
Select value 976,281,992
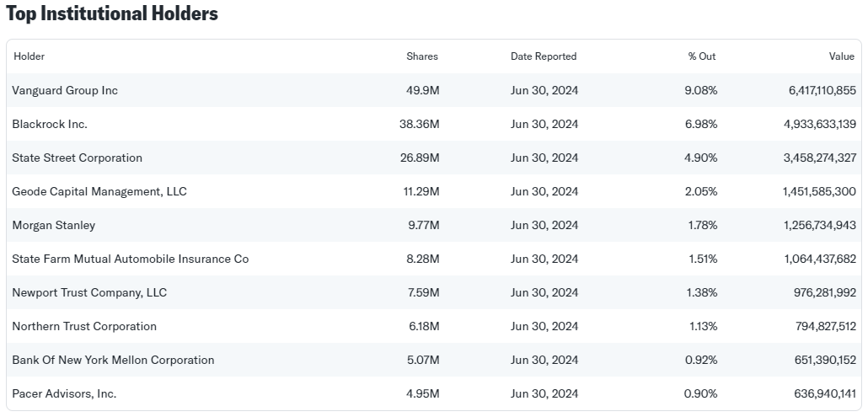(825, 292)
